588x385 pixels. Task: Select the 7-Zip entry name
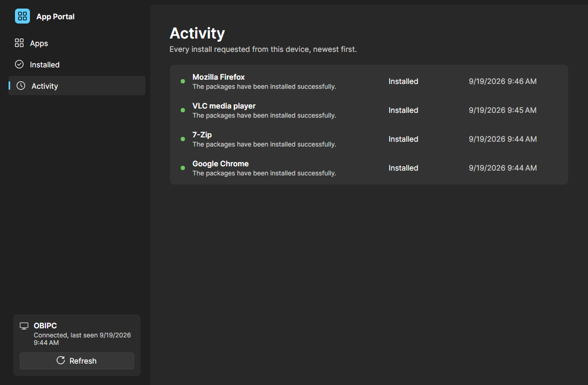click(202, 135)
